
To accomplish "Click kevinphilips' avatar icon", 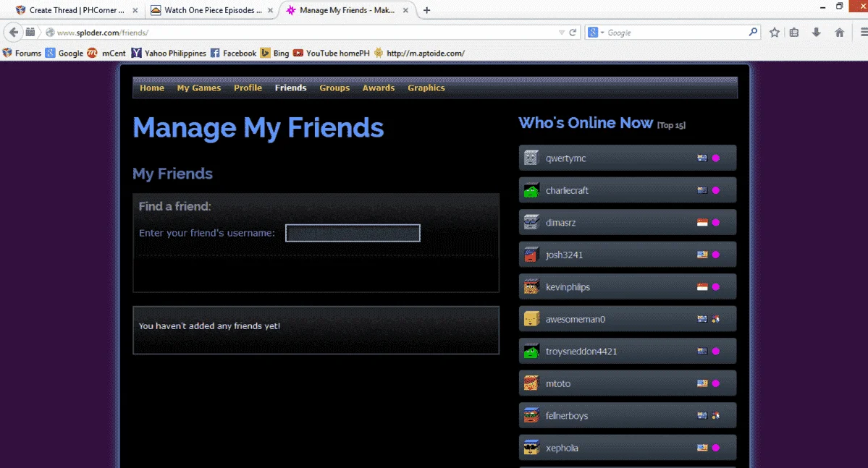I will pyautogui.click(x=531, y=287).
